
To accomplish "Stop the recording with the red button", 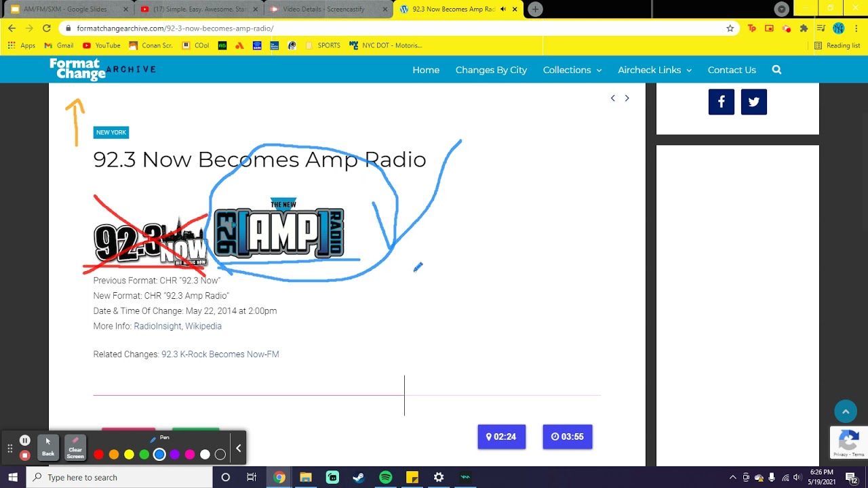I will [25, 455].
